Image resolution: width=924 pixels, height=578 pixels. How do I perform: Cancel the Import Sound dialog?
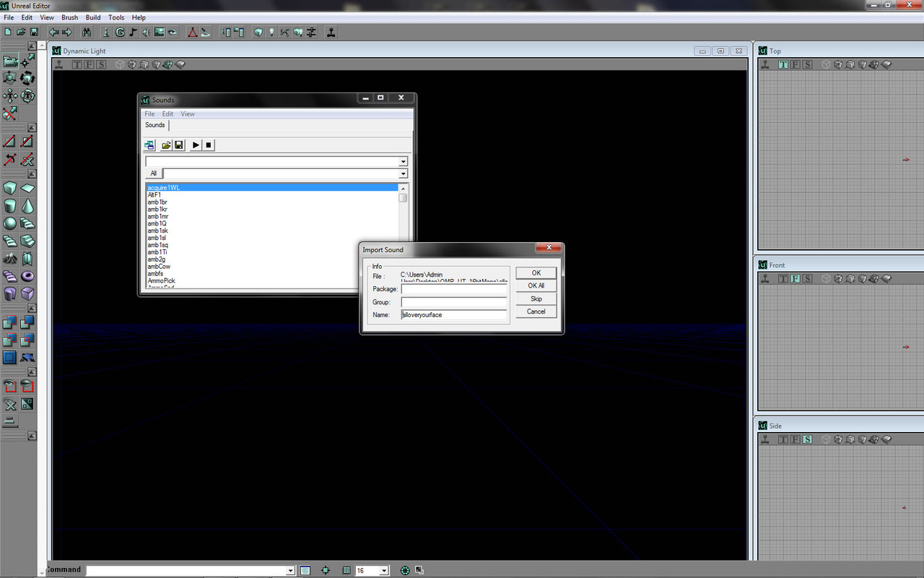(x=536, y=312)
